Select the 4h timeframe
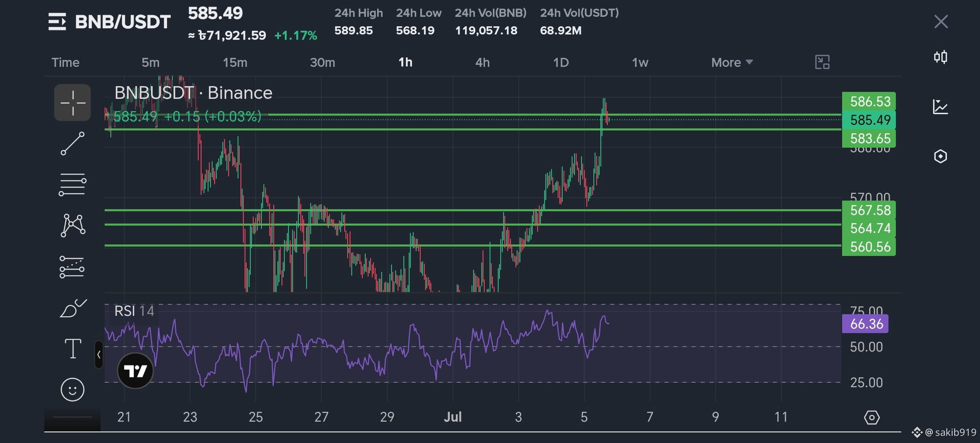Image resolution: width=980 pixels, height=443 pixels. (483, 62)
